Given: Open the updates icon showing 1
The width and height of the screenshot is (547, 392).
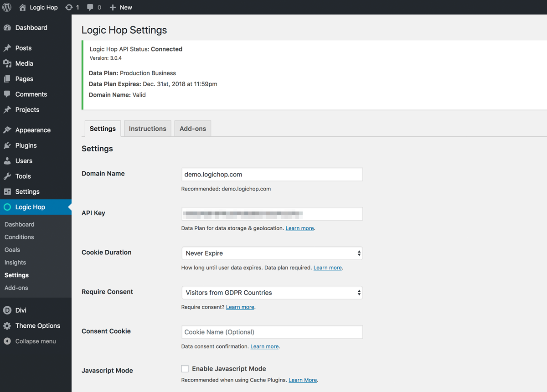Looking at the screenshot, I should (69, 7).
